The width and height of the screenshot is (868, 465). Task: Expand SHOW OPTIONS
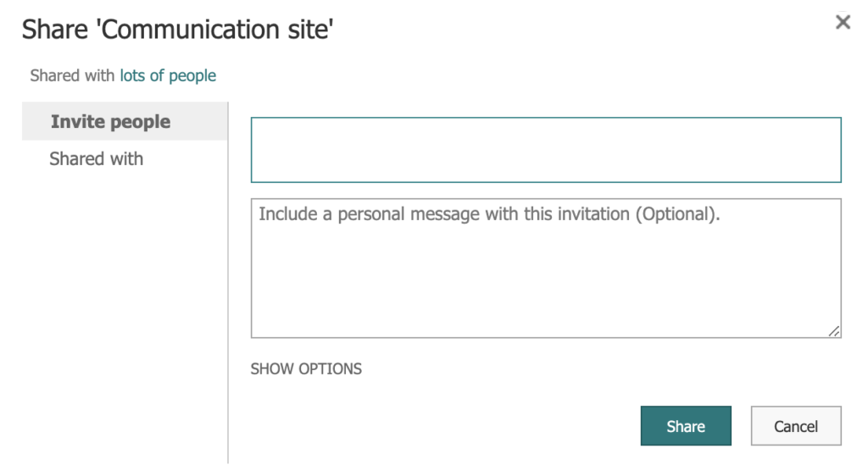point(306,369)
